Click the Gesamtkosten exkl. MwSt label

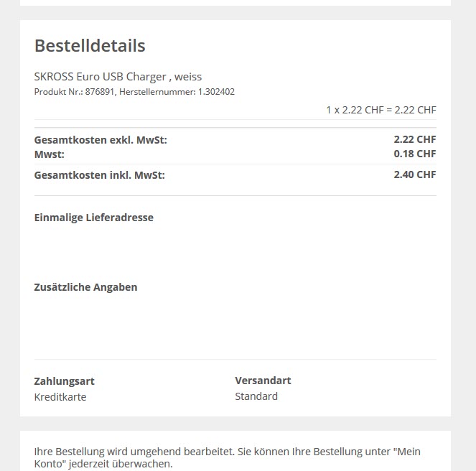click(x=101, y=140)
